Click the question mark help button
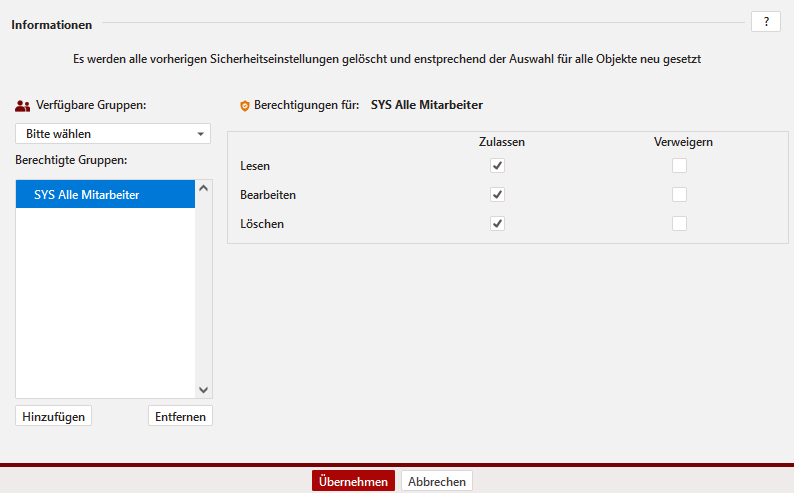The height and width of the screenshot is (493, 794). coord(765,22)
